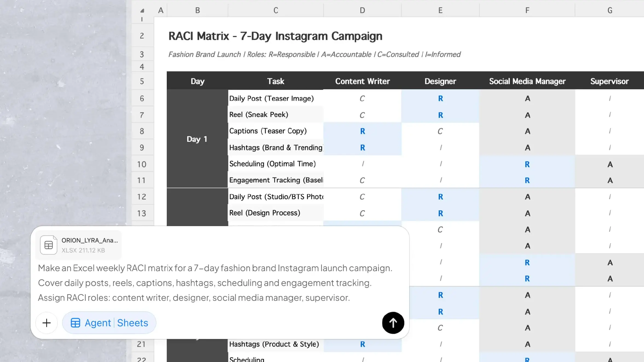644x362 pixels.
Task: Select Daily Post (Teaser Image) cell
Action: [276, 98]
